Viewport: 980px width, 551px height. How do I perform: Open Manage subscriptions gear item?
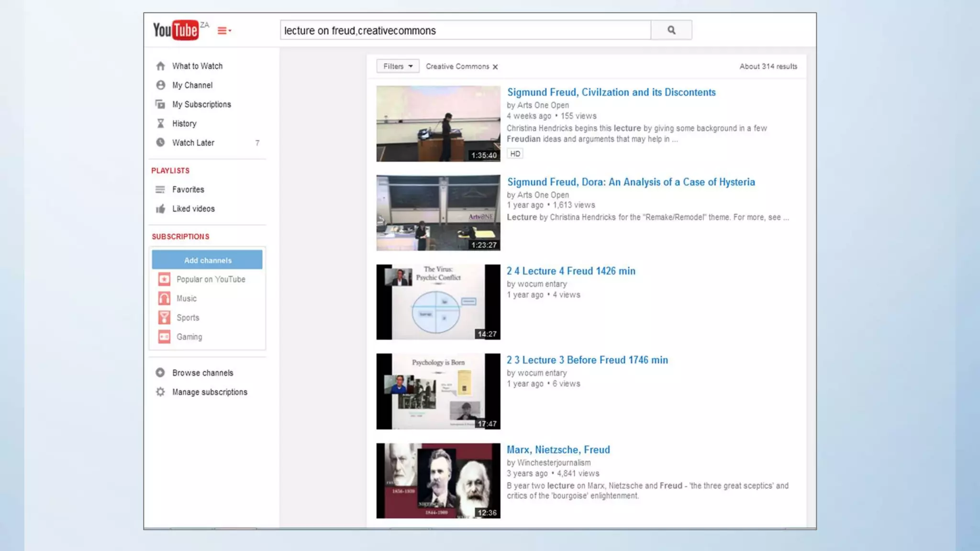click(209, 392)
